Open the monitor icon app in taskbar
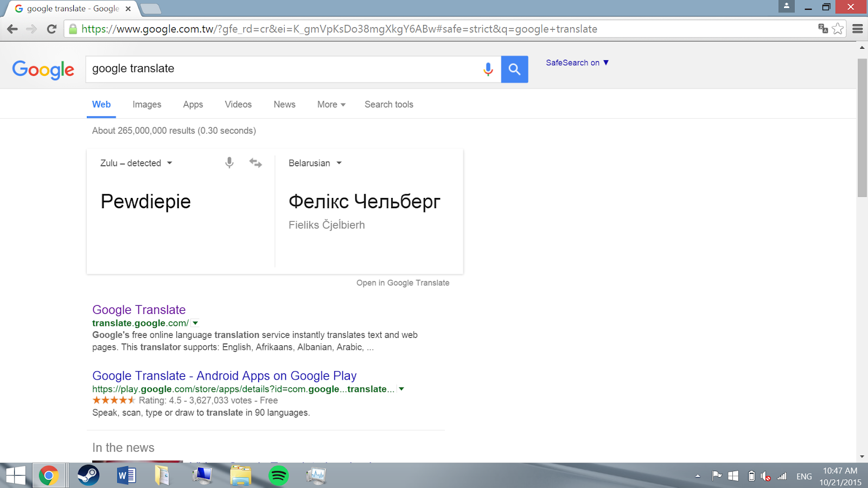 point(202,476)
